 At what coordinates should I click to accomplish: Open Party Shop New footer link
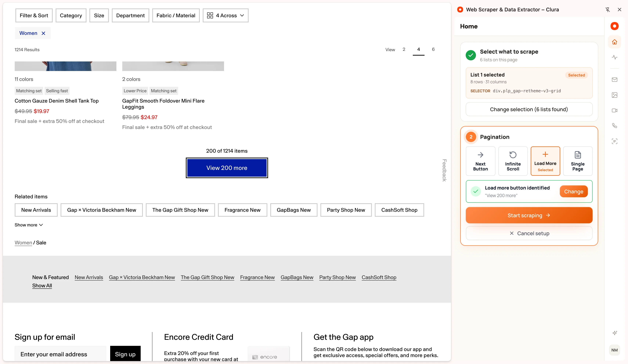click(x=338, y=277)
